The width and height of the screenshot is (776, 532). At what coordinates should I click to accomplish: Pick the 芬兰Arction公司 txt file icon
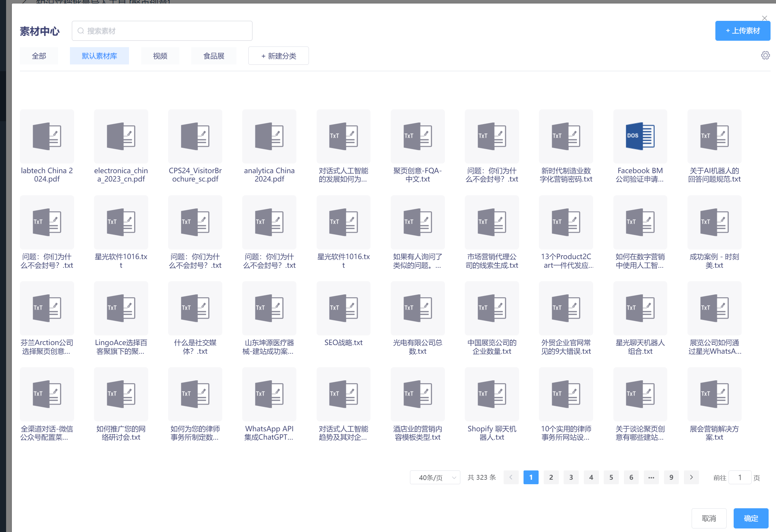point(47,308)
